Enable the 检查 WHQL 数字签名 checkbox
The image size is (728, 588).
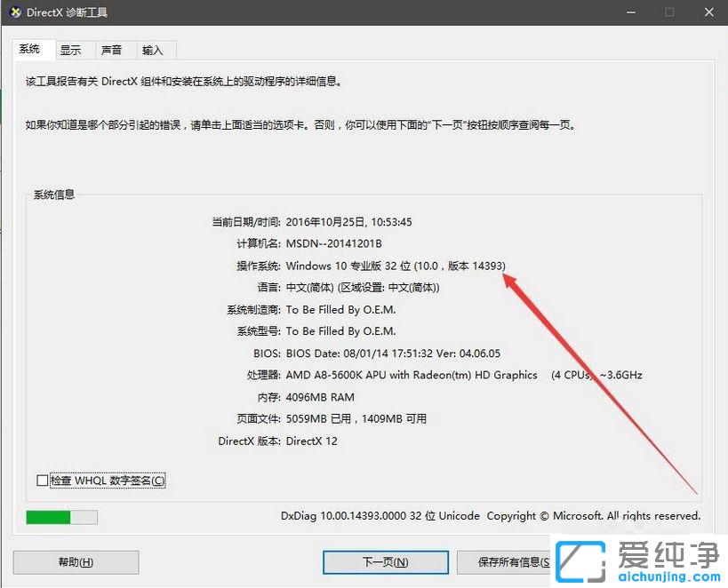(x=41, y=479)
